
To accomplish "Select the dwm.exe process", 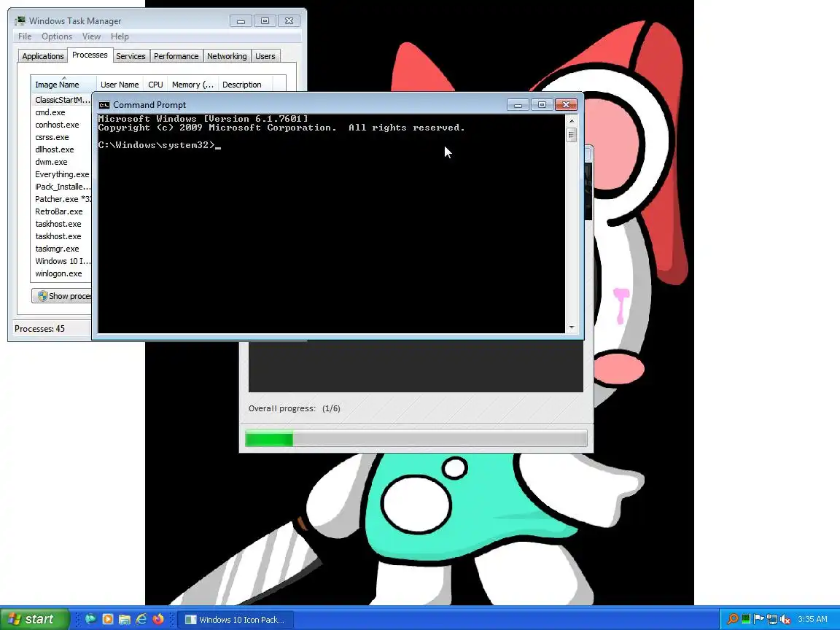I will pyautogui.click(x=61, y=162).
